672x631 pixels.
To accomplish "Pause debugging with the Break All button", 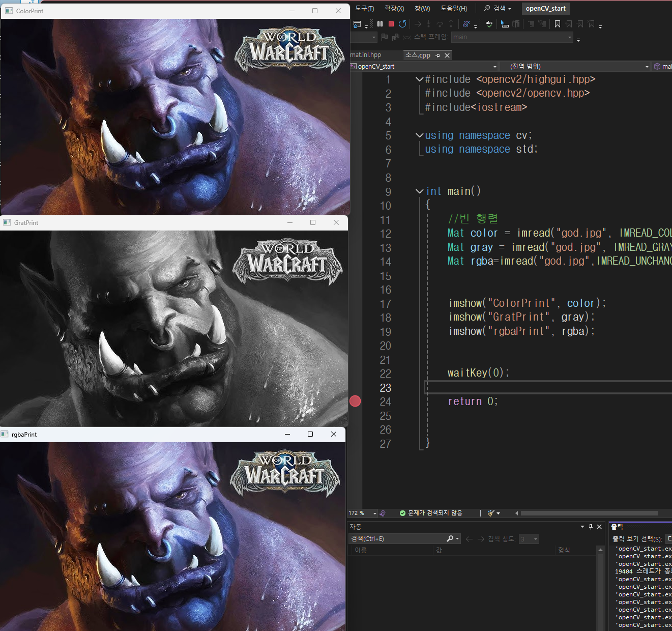I will (x=380, y=24).
